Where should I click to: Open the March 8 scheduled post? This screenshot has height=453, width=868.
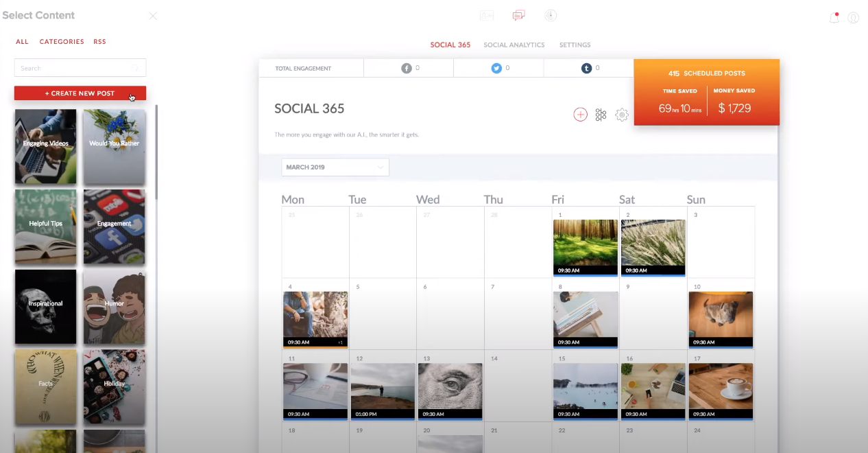586,319
